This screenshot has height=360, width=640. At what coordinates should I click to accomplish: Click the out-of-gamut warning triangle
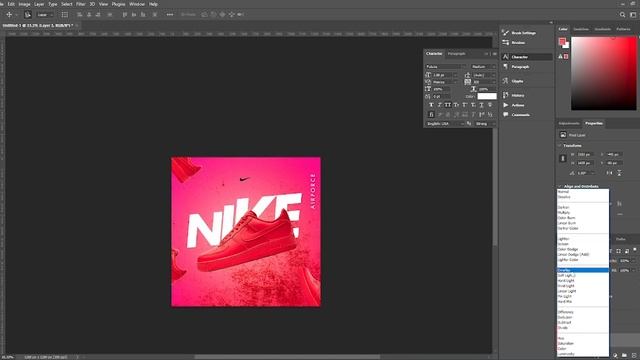point(560,56)
